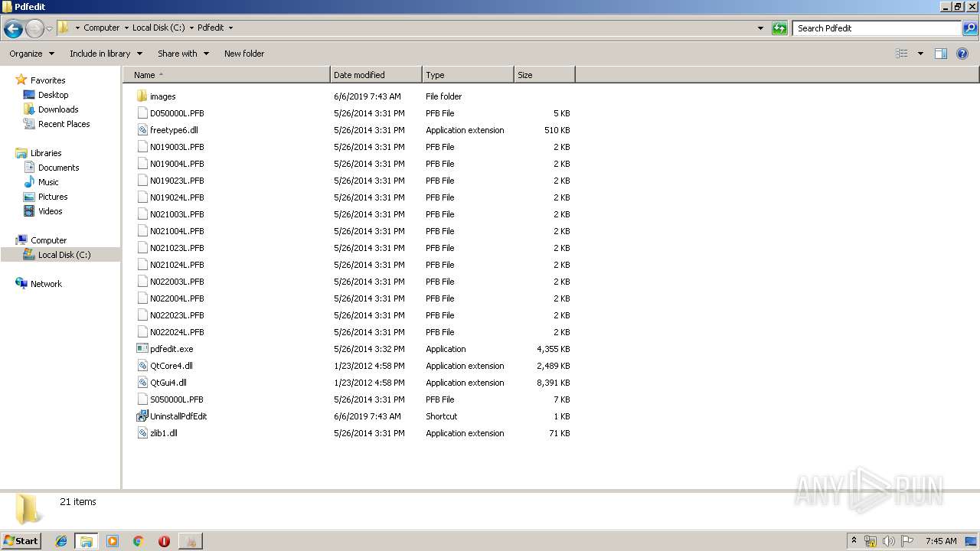Screen dimensions: 980x551
Task: Sort by the Type column header
Action: [468, 75]
